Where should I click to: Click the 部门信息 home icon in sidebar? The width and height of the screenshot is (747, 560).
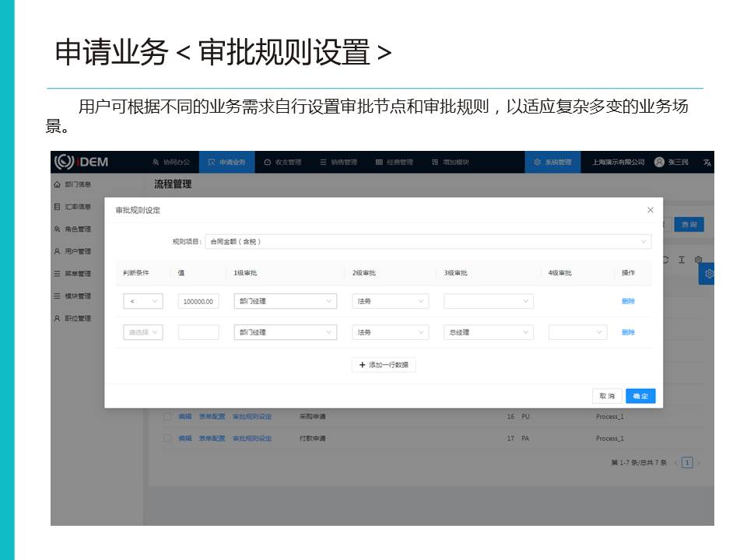tap(57, 184)
